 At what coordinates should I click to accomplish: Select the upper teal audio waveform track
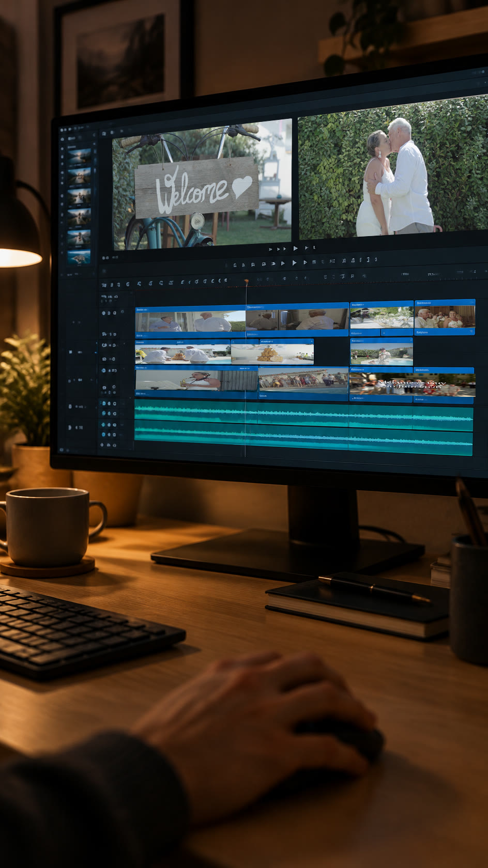click(x=303, y=415)
